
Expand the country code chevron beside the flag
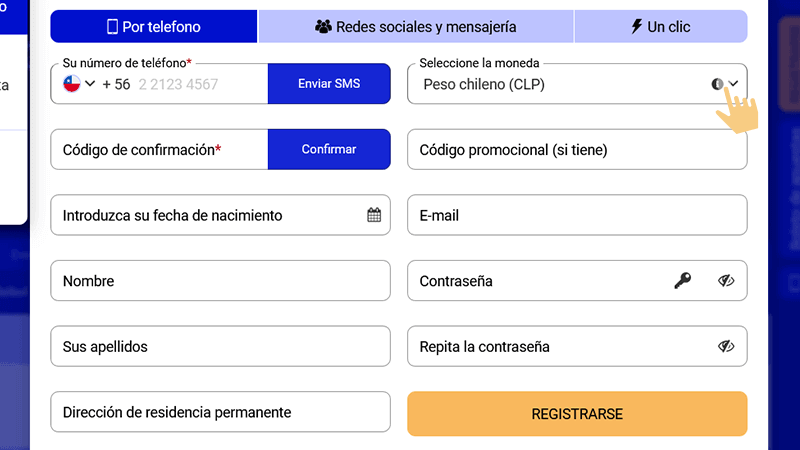pyautogui.click(x=90, y=84)
